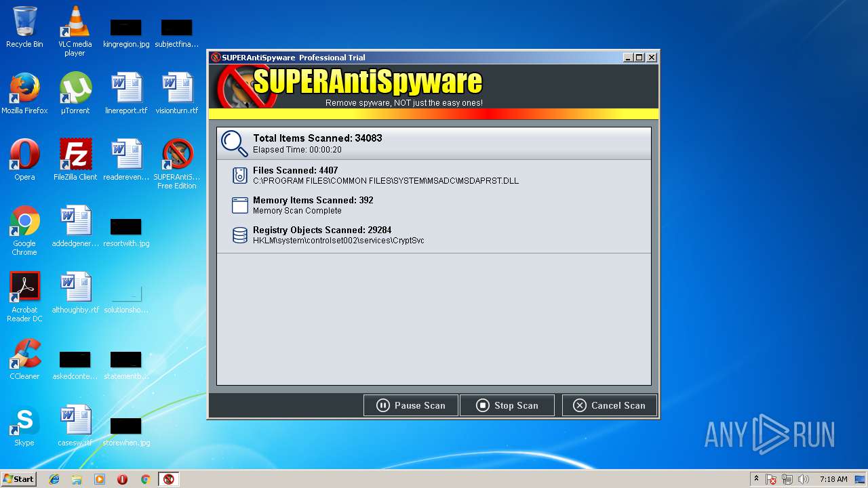The width and height of the screenshot is (868, 488).
Task: Click the 'Remove spyware, NOT just the easy ones!' tagline
Action: click(x=404, y=103)
